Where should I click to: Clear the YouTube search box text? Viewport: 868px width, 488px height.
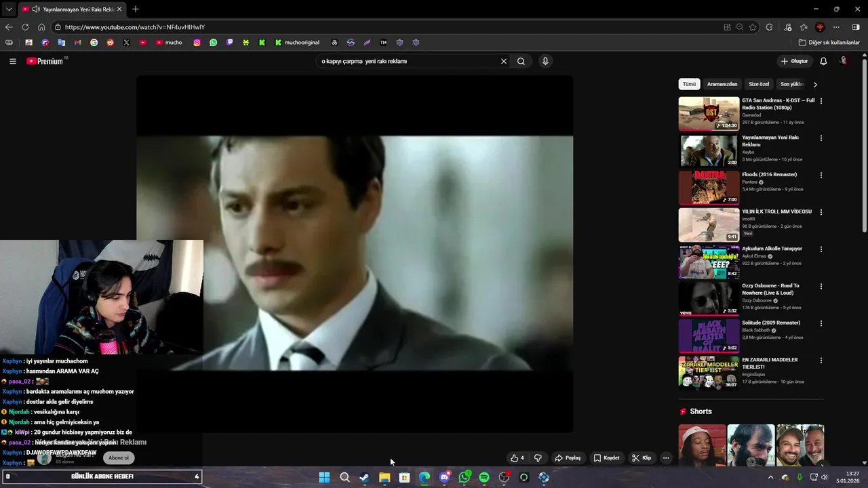coord(504,61)
